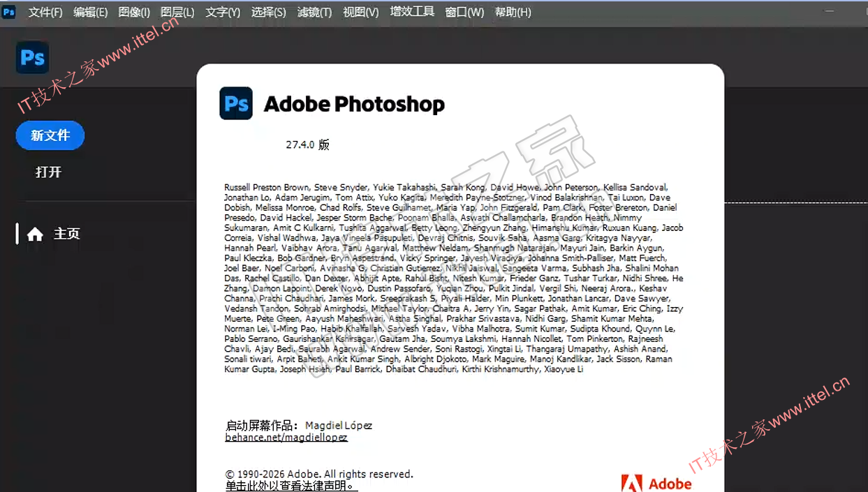
Task: Click the 单击此处以查看法律声明 legal notice link
Action: tap(290, 486)
